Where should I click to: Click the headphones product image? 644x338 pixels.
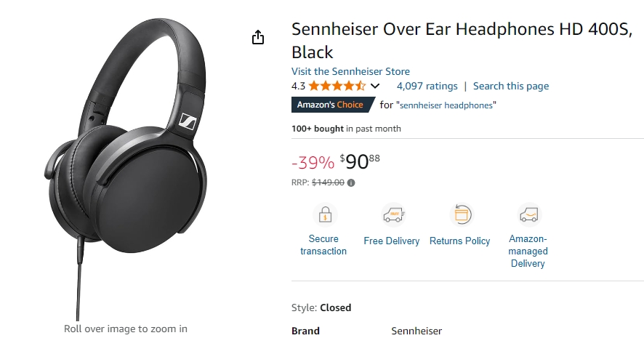click(126, 169)
